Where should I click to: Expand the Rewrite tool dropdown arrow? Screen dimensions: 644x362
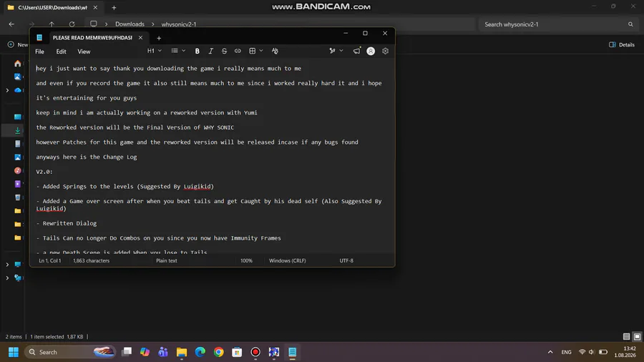click(x=341, y=51)
